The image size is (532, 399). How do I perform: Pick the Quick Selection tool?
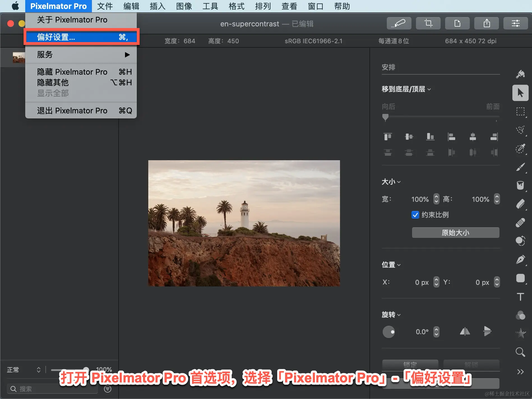coord(521,130)
